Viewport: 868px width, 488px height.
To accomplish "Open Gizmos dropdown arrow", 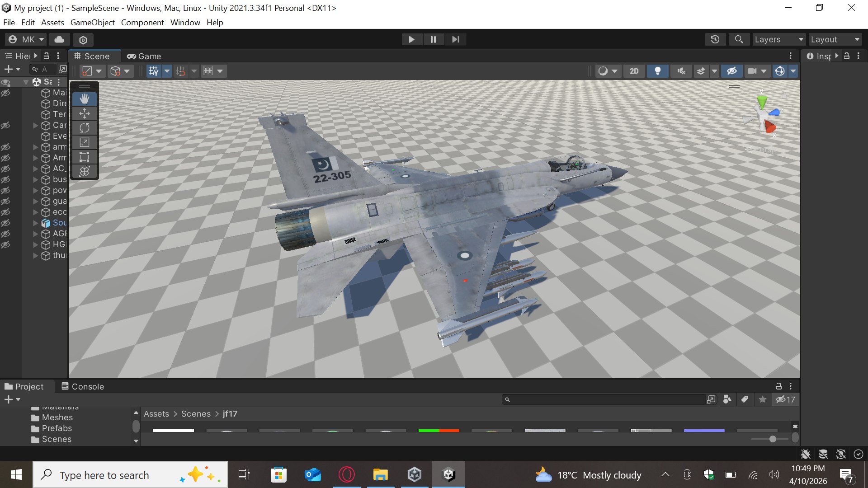I will (793, 71).
